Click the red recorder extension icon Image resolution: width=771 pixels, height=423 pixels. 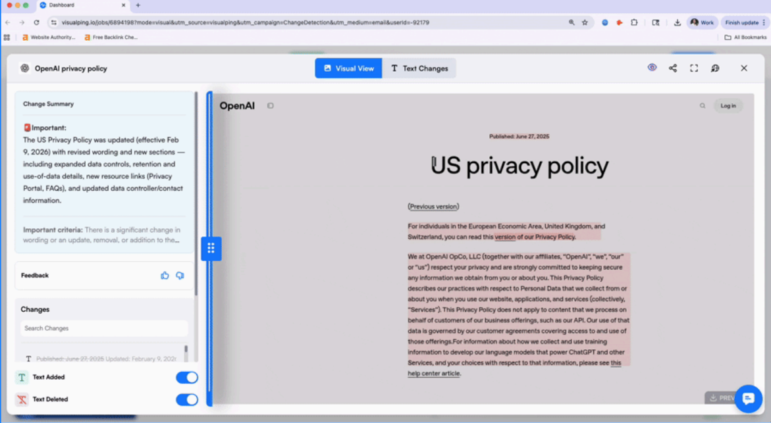[620, 23]
